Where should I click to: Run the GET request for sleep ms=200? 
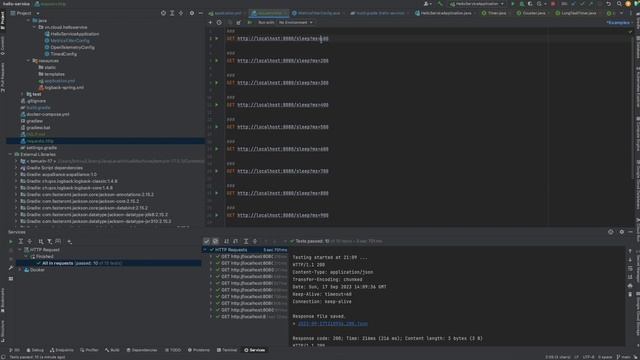pos(217,60)
